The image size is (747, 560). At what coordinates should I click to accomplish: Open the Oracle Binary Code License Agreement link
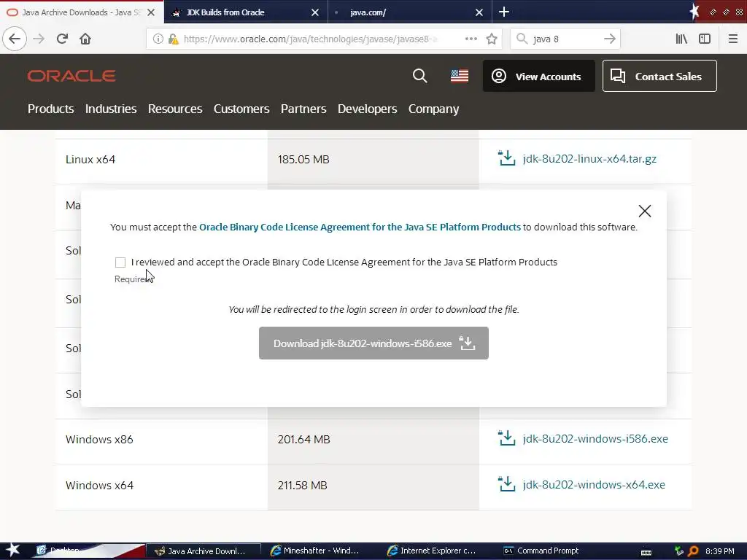[x=360, y=227]
